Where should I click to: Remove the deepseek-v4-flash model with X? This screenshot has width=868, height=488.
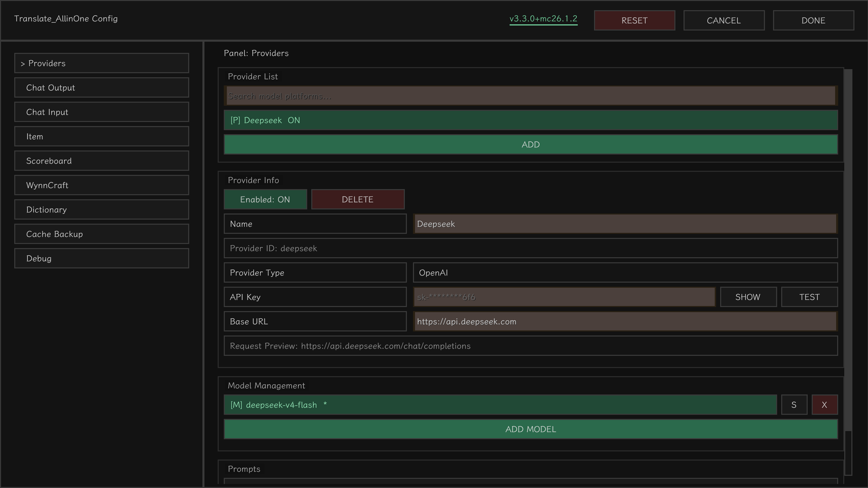point(825,405)
